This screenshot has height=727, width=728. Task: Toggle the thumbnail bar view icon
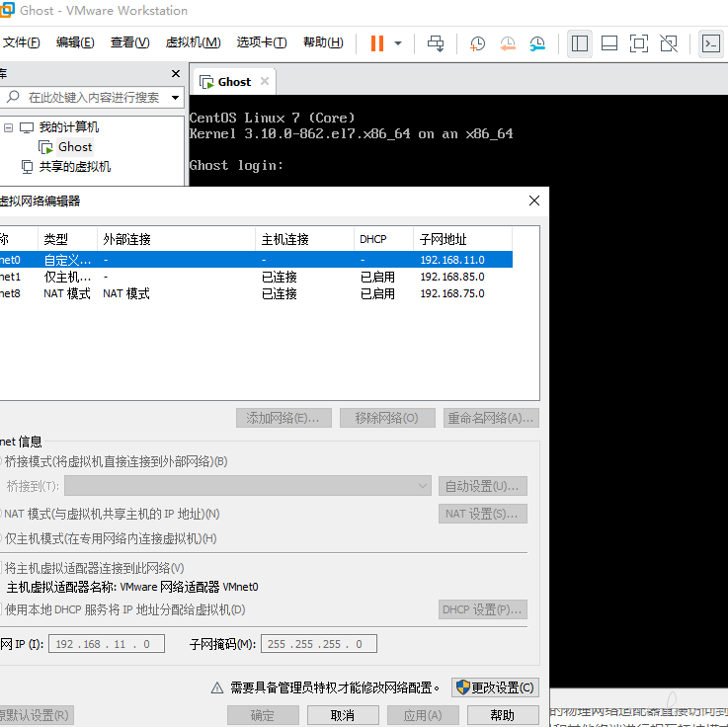click(x=609, y=43)
